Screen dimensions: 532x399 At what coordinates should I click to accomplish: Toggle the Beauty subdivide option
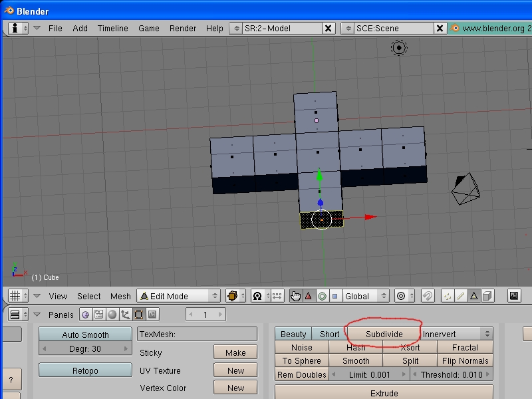tap(293, 334)
